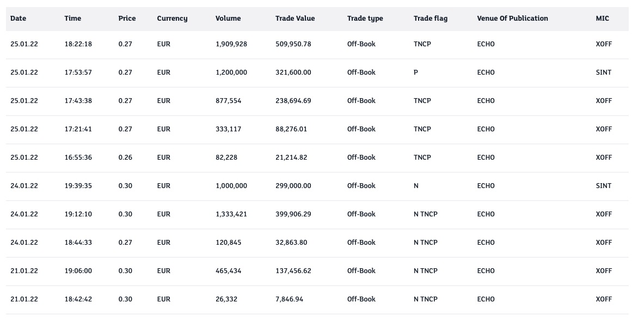Click the Time column header
The width and height of the screenshot is (644, 320).
[72, 19]
